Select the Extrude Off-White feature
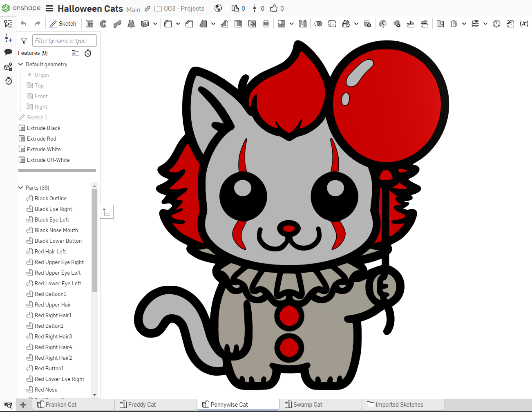Viewport: 532px width, 412px height. (48, 160)
